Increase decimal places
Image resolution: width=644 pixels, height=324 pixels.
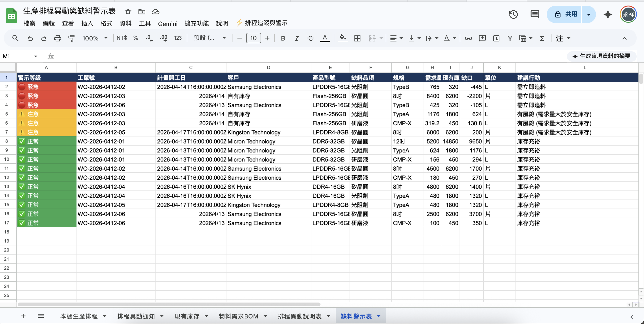tap(164, 38)
